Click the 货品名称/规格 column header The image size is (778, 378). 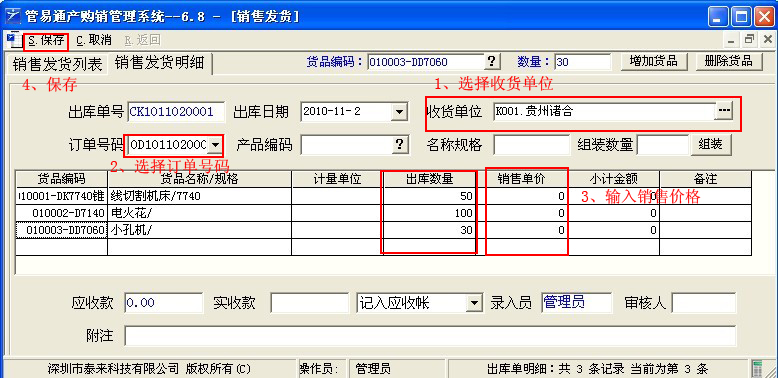pos(199,179)
